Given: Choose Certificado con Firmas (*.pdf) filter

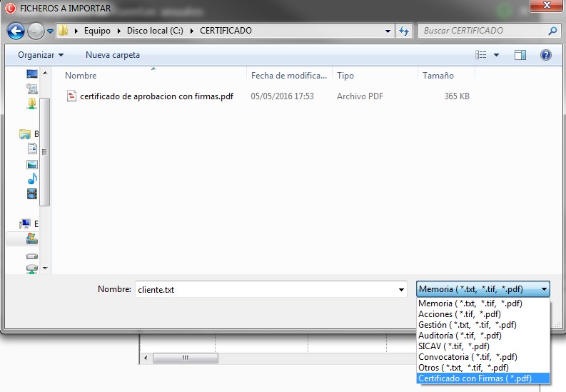Looking at the screenshot, I should tap(483, 378).
